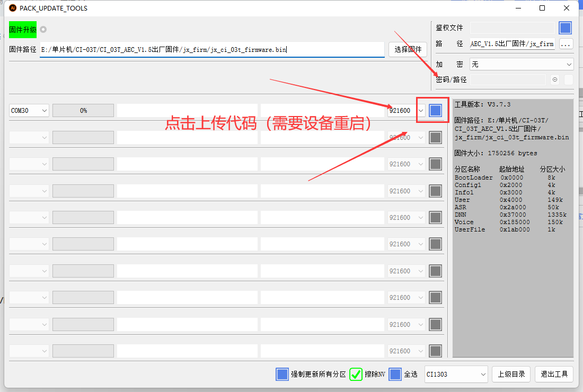The height and width of the screenshot is (392, 583).
Task: Click the 选择固件 button
Action: pyautogui.click(x=408, y=50)
